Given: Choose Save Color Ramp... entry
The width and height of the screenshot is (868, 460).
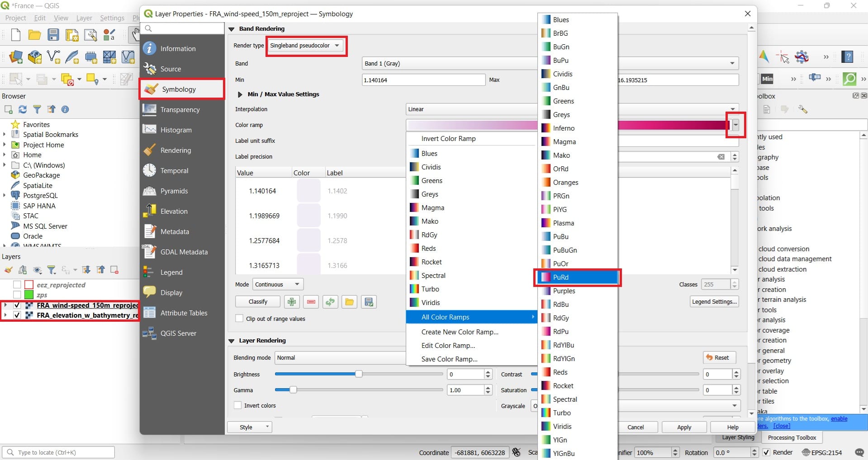Looking at the screenshot, I should (471, 359).
